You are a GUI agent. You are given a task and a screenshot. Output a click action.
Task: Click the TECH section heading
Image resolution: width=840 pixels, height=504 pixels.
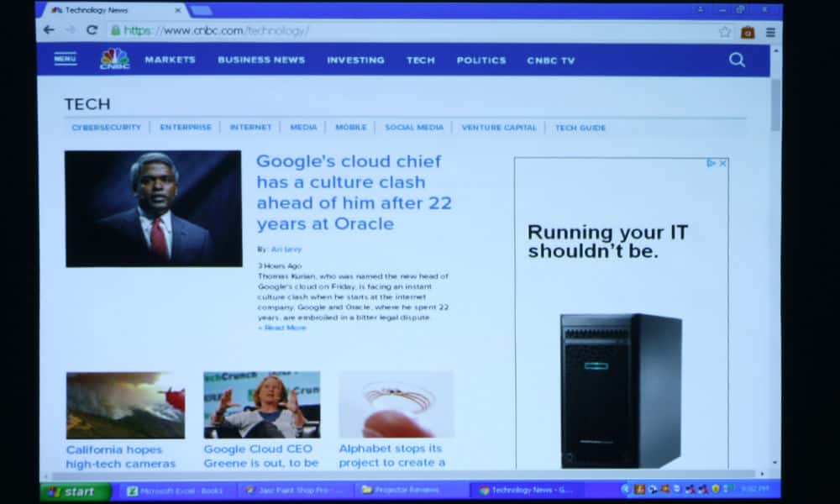click(87, 104)
